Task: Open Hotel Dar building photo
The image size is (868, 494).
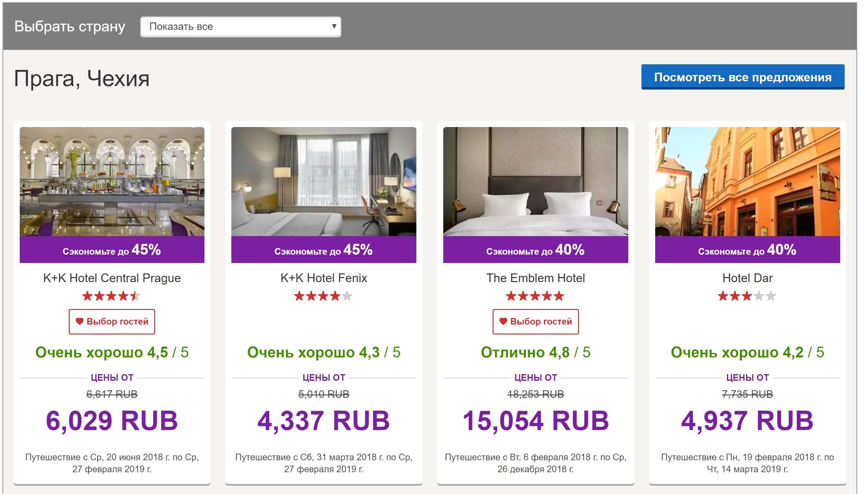Action: (747, 181)
